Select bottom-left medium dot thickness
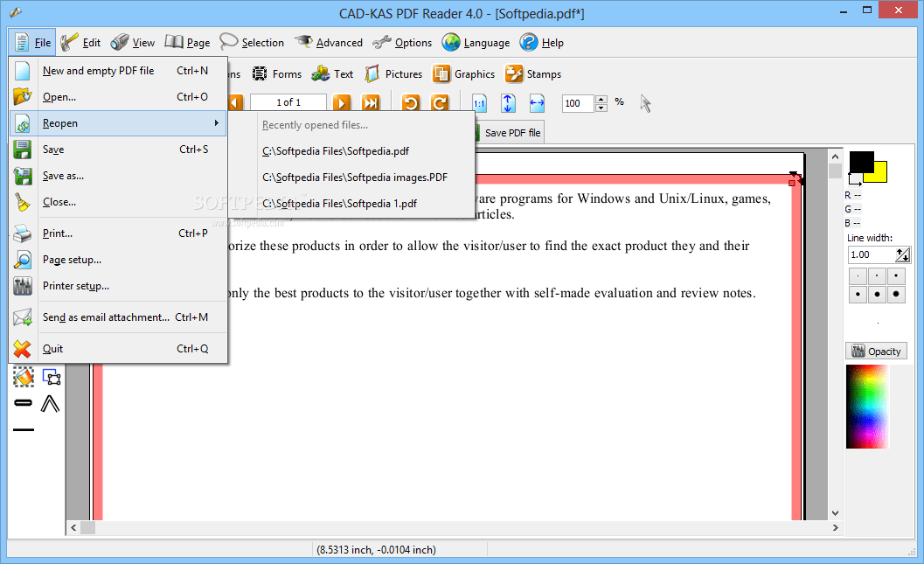The height and width of the screenshot is (564, 924). coord(858,294)
